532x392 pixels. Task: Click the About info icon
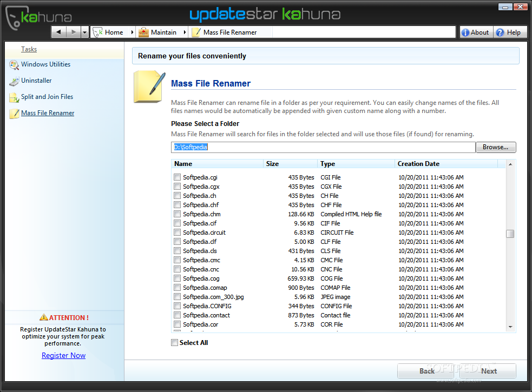[465, 32]
